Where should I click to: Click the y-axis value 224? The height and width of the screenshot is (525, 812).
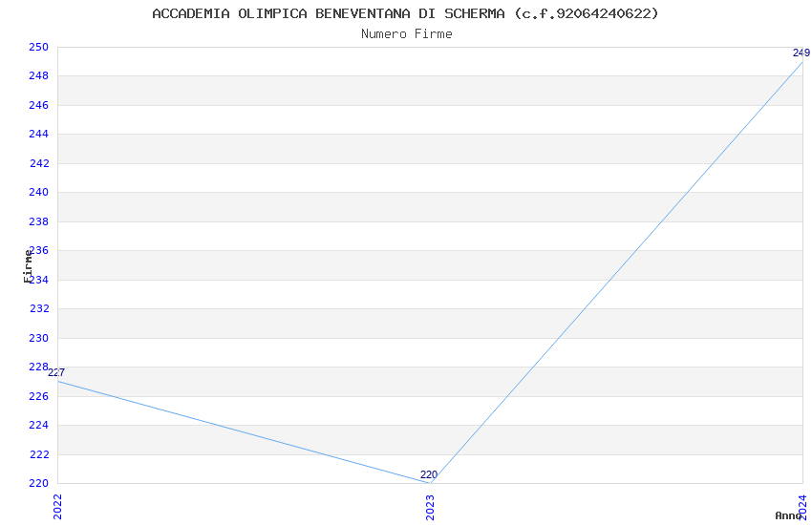[x=39, y=425]
